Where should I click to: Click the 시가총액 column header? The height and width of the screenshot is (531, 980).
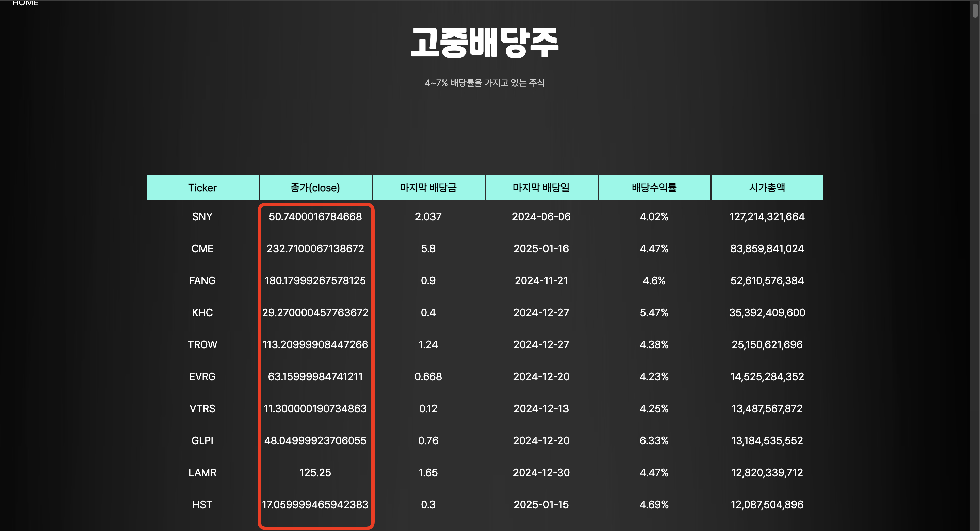(x=767, y=188)
